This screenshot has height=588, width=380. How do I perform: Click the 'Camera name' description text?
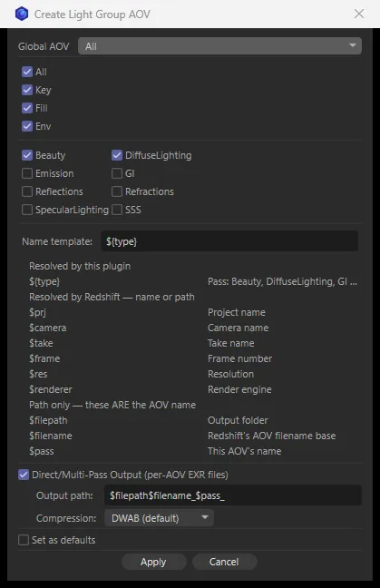coord(238,328)
